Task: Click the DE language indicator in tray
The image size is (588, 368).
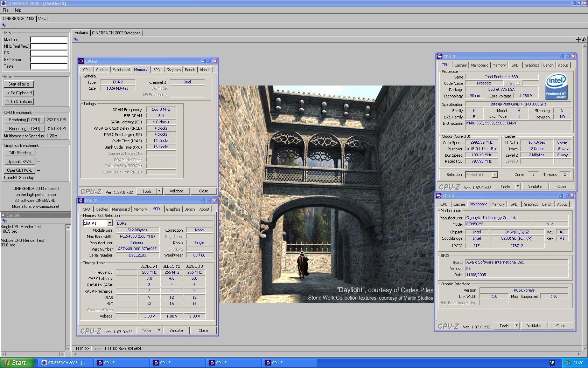Action: pyautogui.click(x=552, y=363)
